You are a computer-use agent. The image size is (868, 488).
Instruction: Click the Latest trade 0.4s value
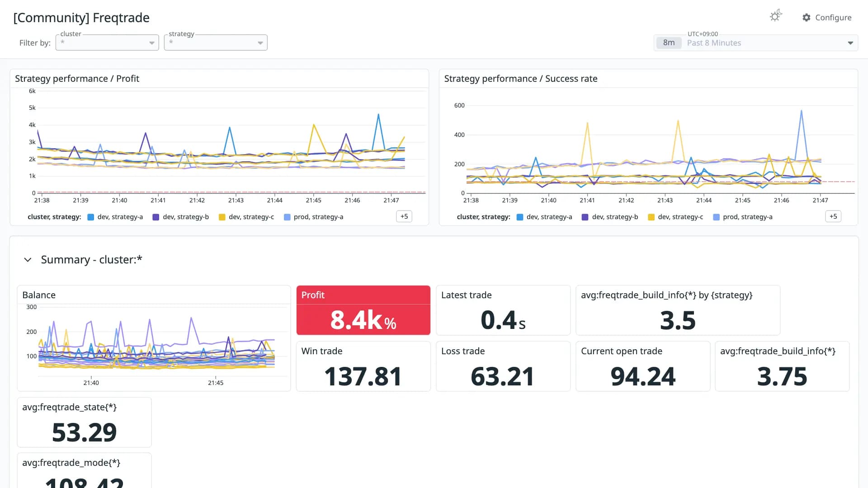click(x=503, y=320)
